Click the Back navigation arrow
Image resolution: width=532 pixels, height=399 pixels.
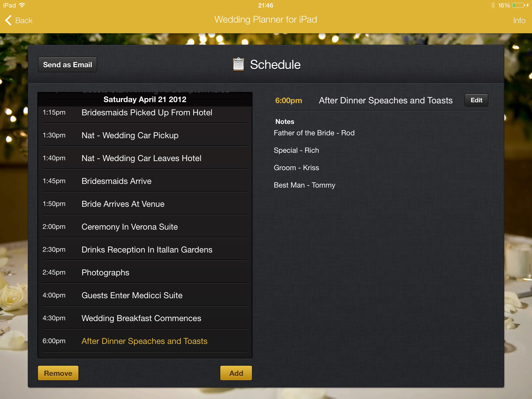[x=7, y=20]
